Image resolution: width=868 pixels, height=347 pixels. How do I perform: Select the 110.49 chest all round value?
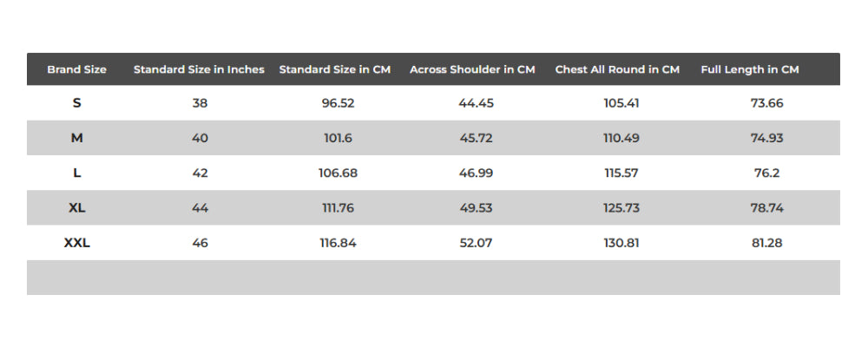[621, 138]
